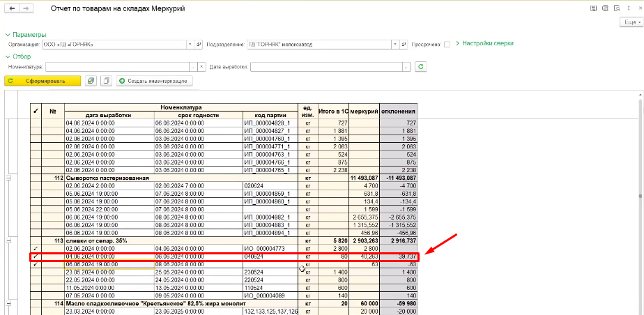Click the green refresh icon beside Дата выработки
This screenshot has height=315, width=644.
[420, 66]
